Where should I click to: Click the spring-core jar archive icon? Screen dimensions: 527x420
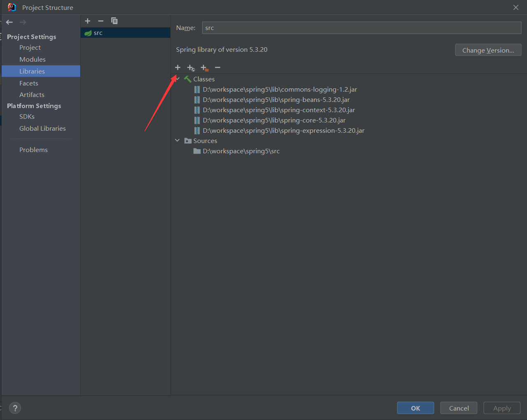pyautogui.click(x=197, y=120)
